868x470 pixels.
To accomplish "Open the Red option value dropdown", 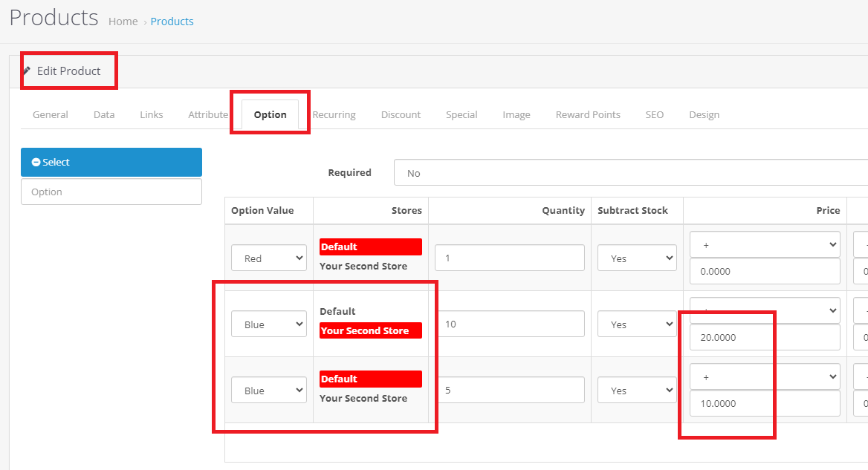I will [268, 258].
